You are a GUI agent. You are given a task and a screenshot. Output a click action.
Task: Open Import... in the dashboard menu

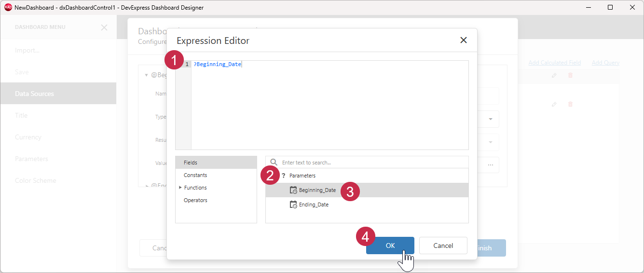pos(58,50)
